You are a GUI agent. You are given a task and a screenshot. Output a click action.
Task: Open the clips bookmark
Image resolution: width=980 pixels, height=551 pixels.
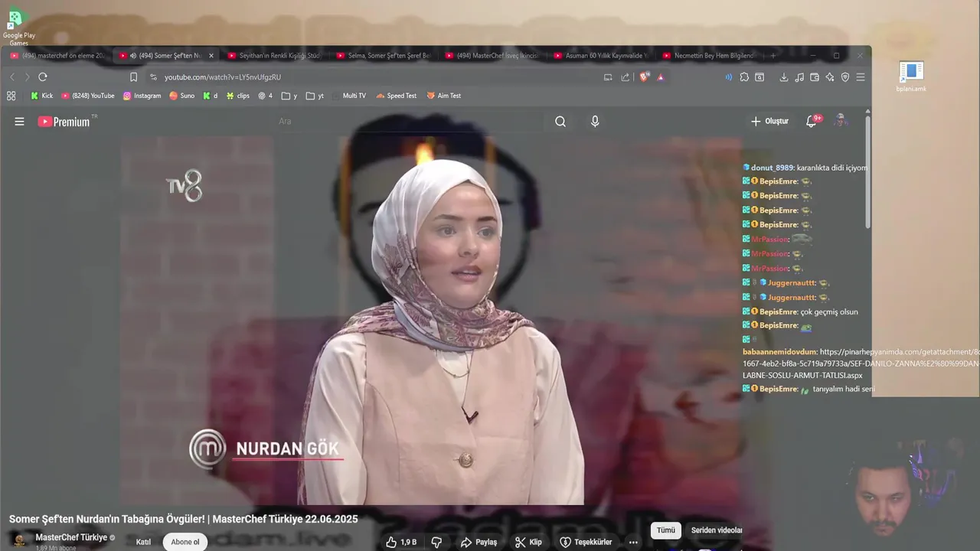(237, 96)
